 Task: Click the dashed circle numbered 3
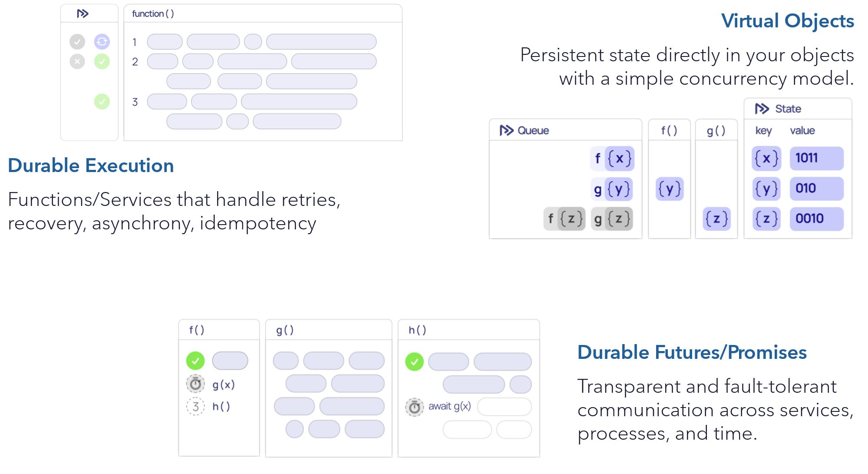coord(195,407)
